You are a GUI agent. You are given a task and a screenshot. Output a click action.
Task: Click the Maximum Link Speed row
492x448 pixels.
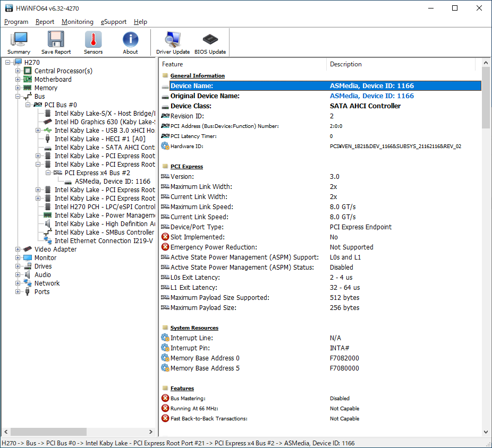[x=320, y=207]
